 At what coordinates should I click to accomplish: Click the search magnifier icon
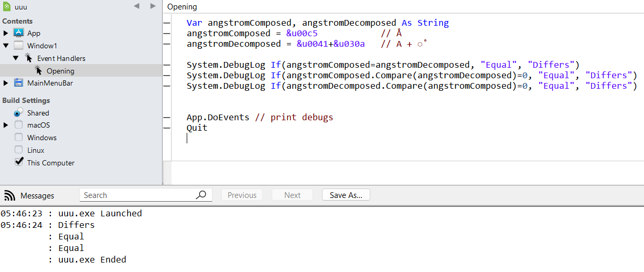(x=201, y=195)
